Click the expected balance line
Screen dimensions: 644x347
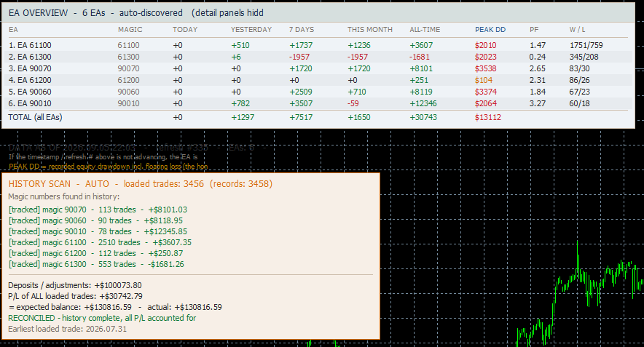click(115, 307)
